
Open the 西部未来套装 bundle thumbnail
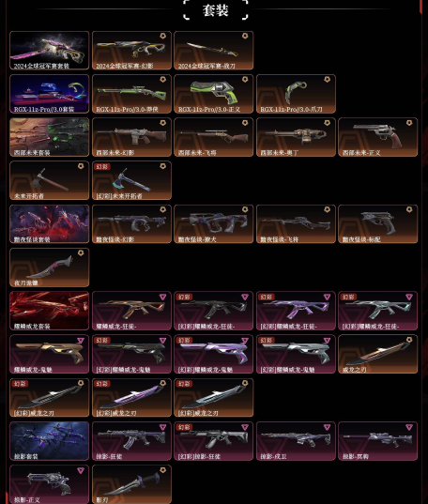pyautogui.click(x=50, y=137)
